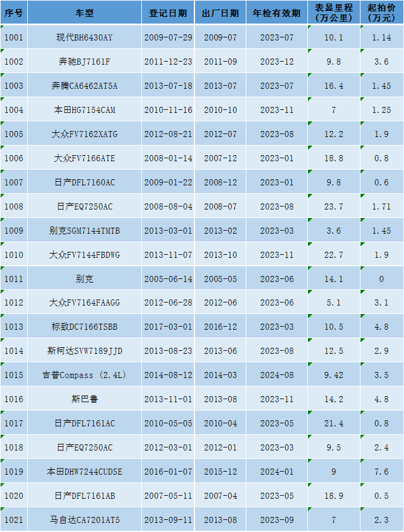Select the 车型 column header
This screenshot has width=404, height=532.
(85, 13)
